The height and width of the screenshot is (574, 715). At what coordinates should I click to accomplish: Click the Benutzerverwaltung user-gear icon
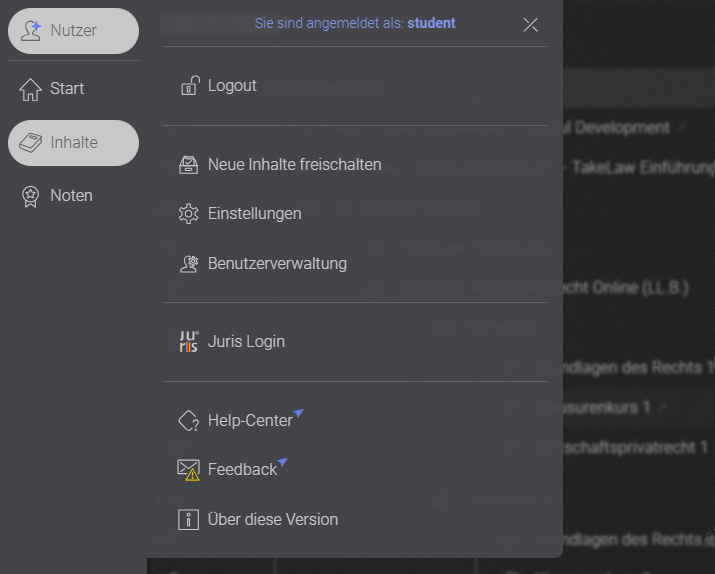[189, 264]
